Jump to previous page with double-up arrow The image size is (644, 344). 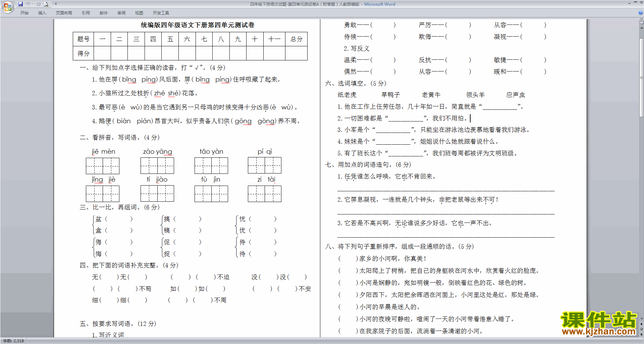[641, 324]
